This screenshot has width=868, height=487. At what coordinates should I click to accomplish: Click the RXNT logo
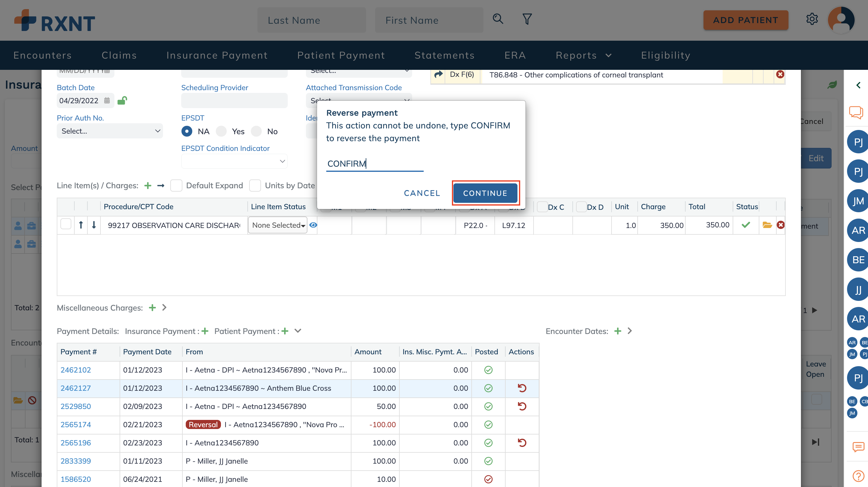(x=55, y=20)
